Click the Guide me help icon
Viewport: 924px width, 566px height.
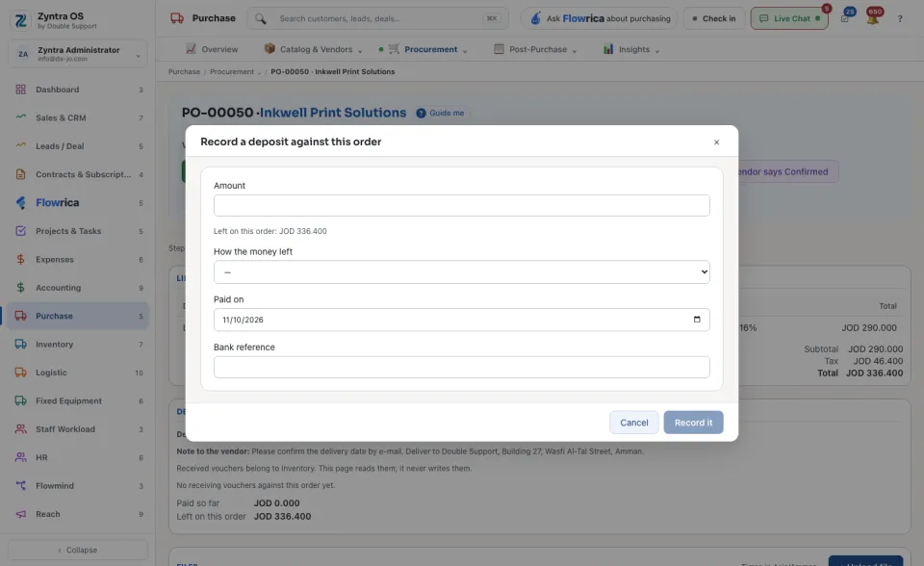click(x=421, y=114)
